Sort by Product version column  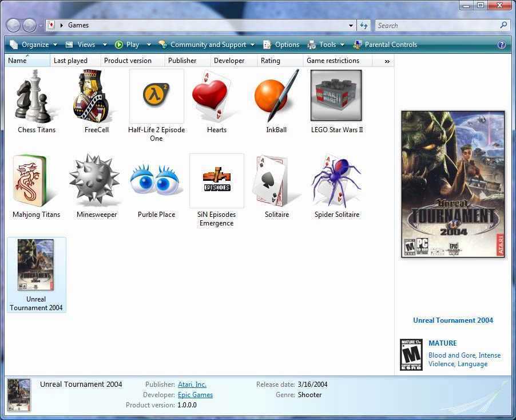click(132, 61)
